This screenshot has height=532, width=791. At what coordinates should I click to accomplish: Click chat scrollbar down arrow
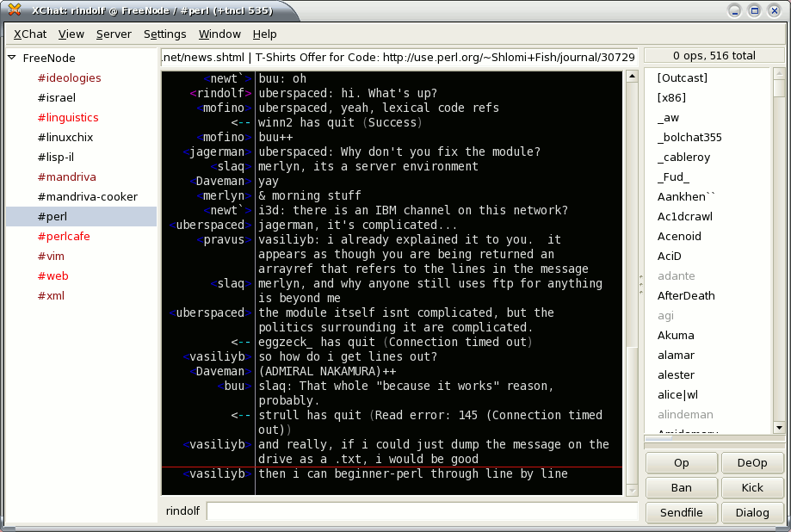[632, 489]
